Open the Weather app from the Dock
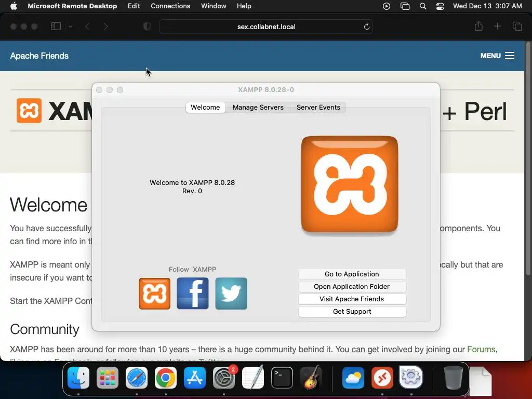 tap(353, 378)
